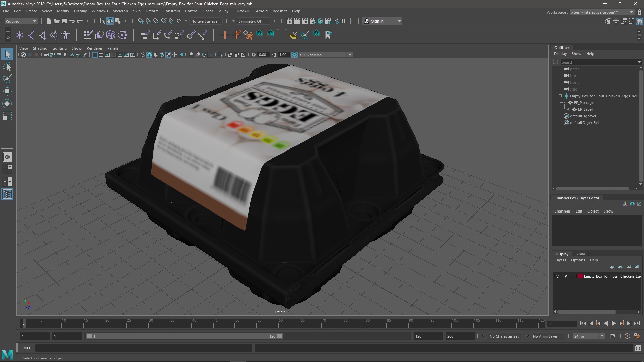Toggle layer playback P box
Screen dimensions: 644x362
tap(566, 276)
